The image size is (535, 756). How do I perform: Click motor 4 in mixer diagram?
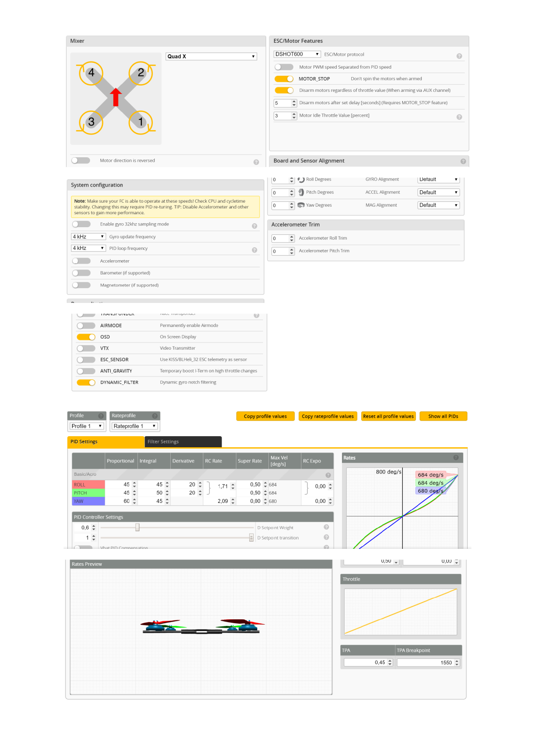(x=91, y=73)
